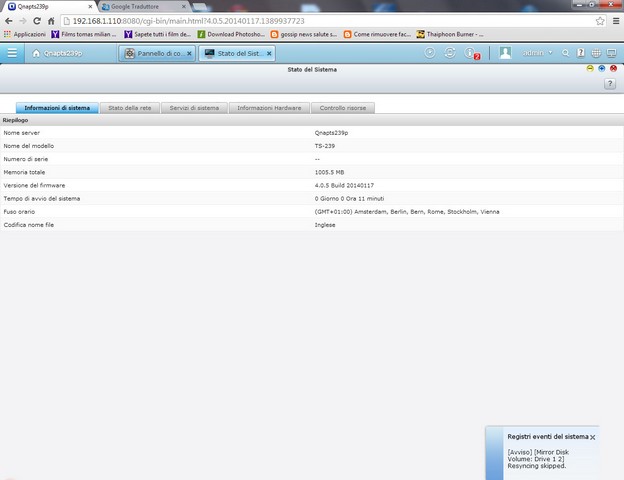Click the search magnifier icon in the top bar

click(x=566, y=53)
